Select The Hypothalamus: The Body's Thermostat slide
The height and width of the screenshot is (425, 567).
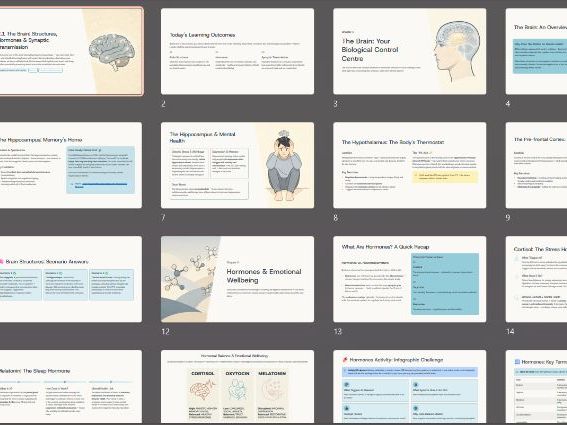pyautogui.click(x=409, y=165)
